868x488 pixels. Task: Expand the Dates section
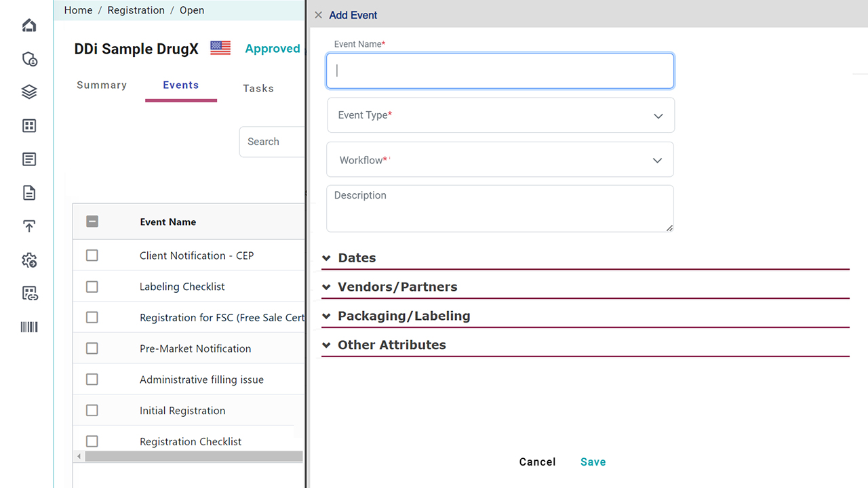(x=357, y=258)
